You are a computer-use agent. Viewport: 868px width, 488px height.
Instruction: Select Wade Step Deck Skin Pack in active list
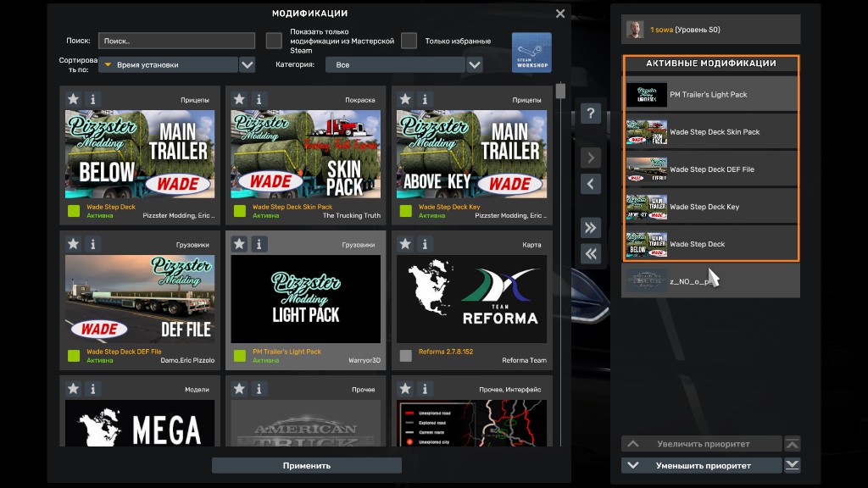point(711,131)
